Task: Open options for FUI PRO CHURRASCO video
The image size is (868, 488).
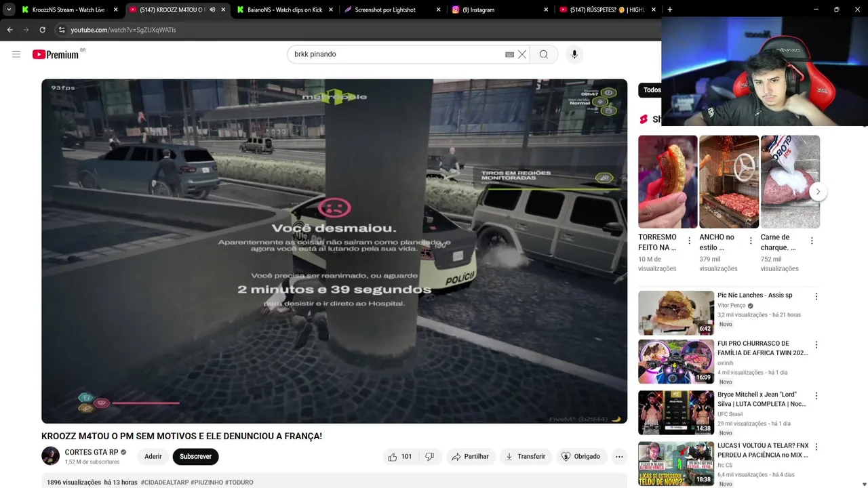Action: (816, 344)
